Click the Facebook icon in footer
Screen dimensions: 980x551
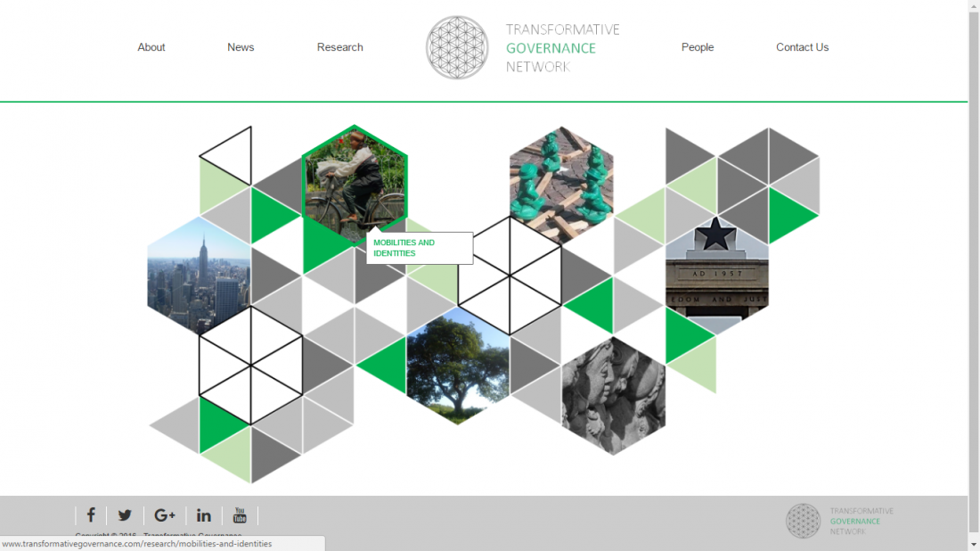coord(91,515)
